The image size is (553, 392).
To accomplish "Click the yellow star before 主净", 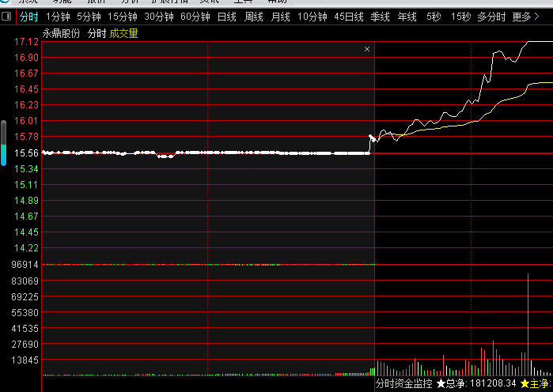I will point(525,383).
